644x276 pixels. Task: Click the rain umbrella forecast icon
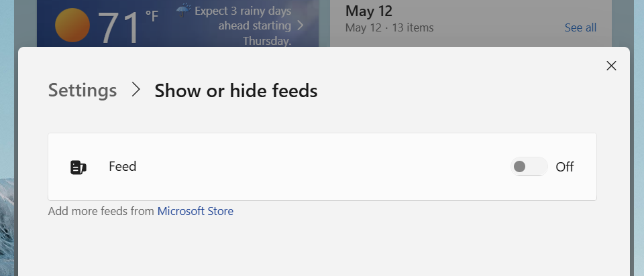click(183, 11)
